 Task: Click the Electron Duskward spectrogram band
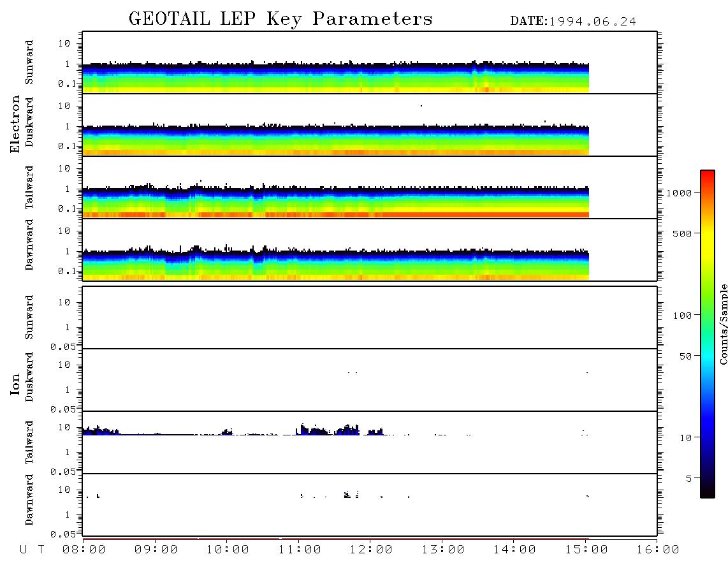tap(336, 140)
